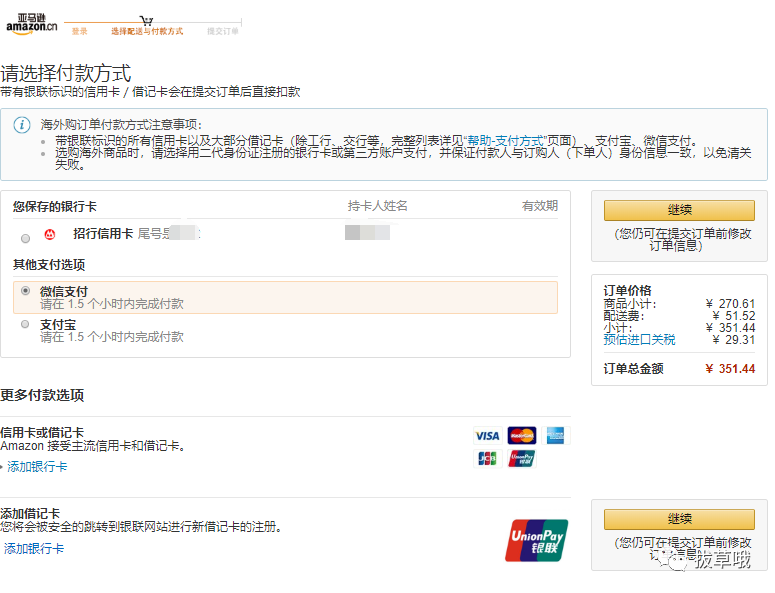Screen dimensions: 775x593
Task: Click the order total ¥ 351.44 in red
Action: (x=730, y=369)
